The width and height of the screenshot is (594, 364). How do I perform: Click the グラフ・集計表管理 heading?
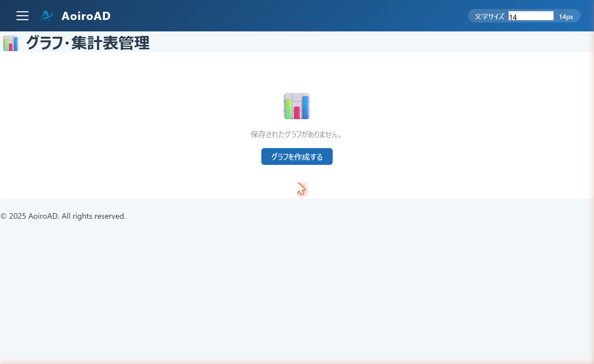(88, 43)
